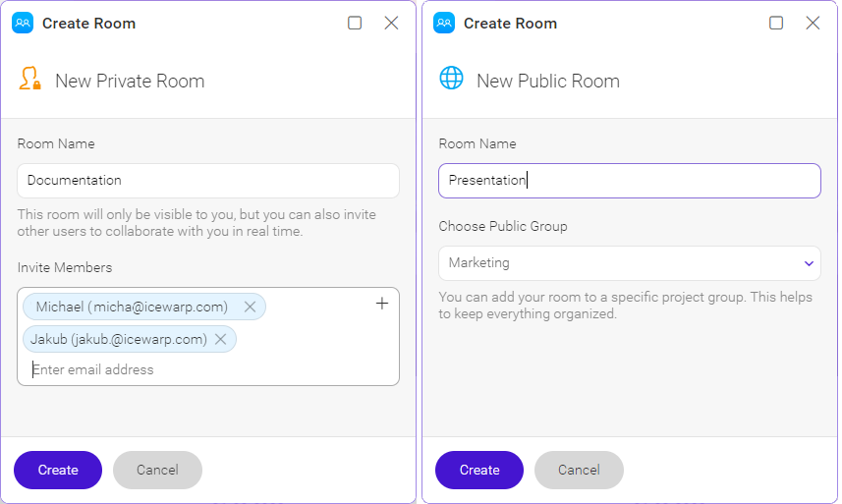Click the public room globe icon
The image size is (842, 504).
pyautogui.click(x=451, y=78)
